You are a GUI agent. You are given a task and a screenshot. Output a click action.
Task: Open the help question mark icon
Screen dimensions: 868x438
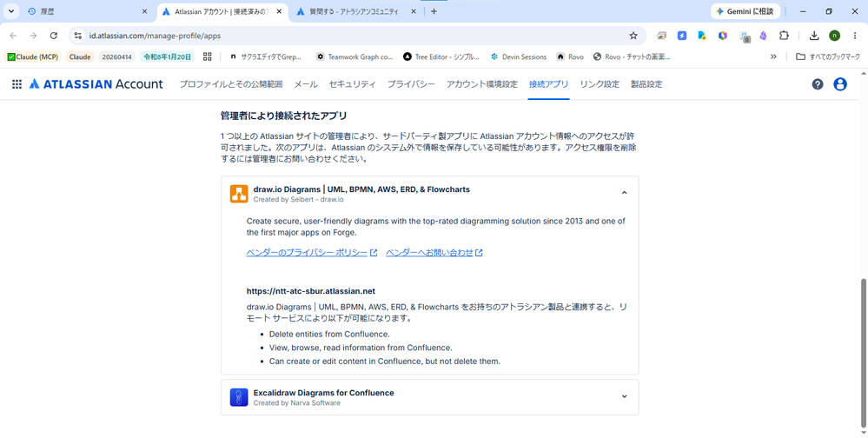tap(818, 84)
